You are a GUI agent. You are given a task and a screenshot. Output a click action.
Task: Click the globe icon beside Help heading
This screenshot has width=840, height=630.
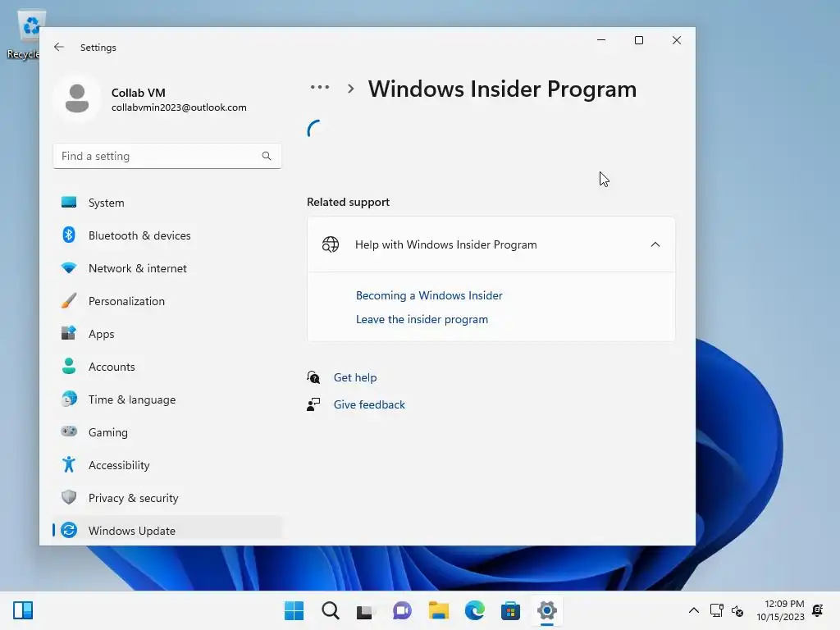(331, 244)
